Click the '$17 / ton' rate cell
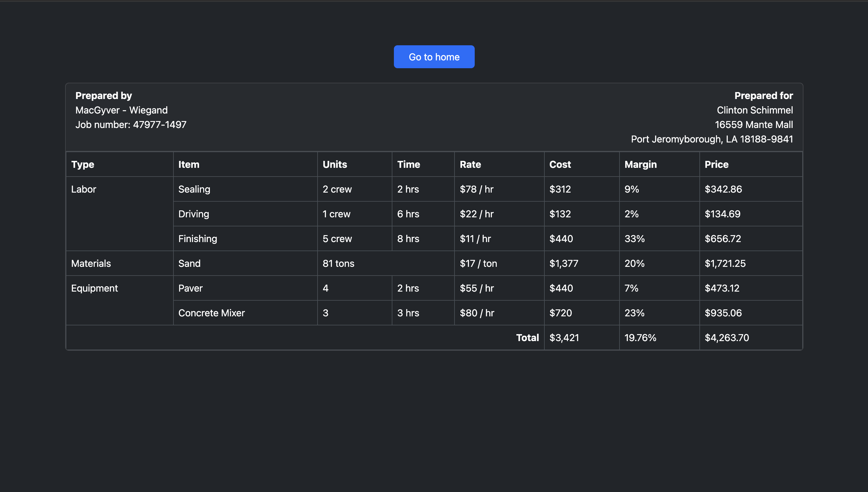Viewport: 868px width, 492px height. point(499,263)
